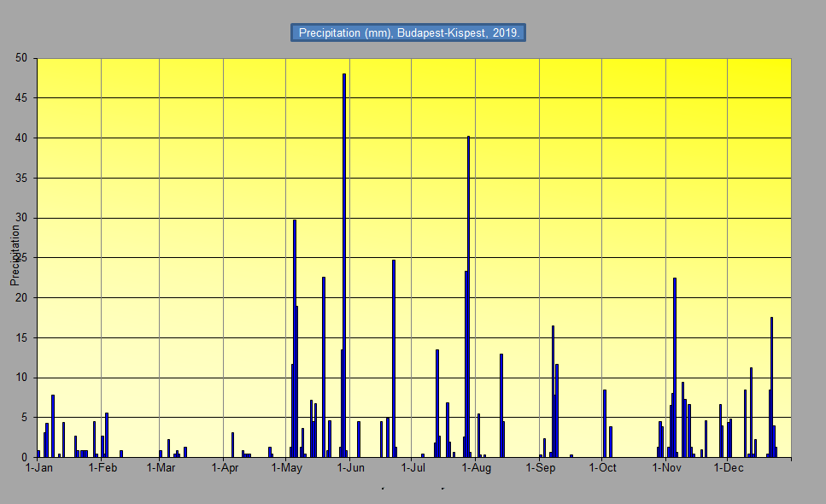Select the 16 mm bar in September

553,391
